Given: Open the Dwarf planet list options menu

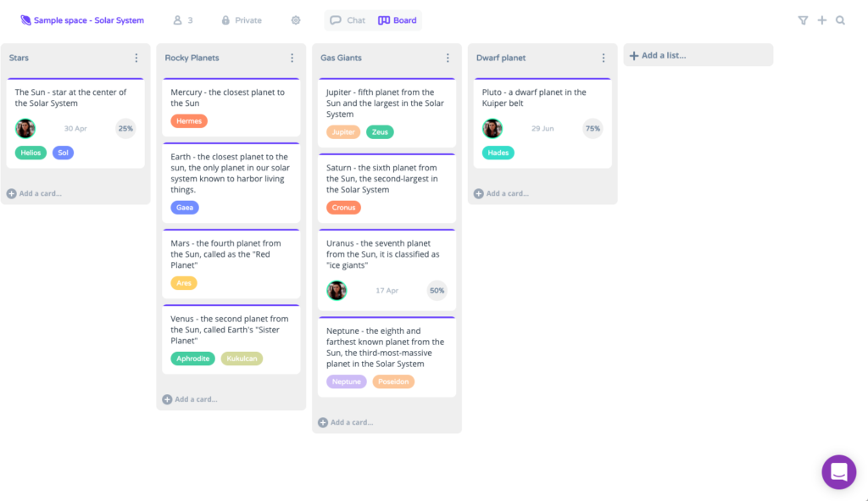Looking at the screenshot, I should pyautogui.click(x=604, y=58).
